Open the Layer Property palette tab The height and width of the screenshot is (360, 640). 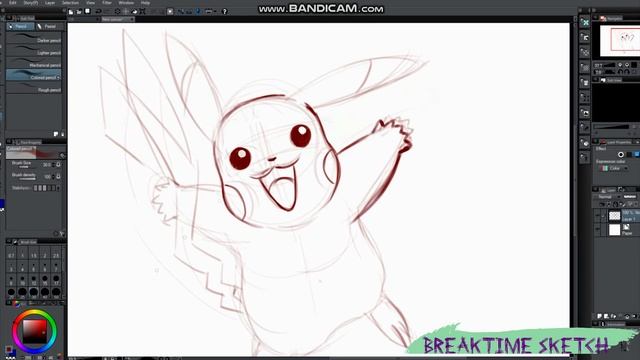(616, 142)
